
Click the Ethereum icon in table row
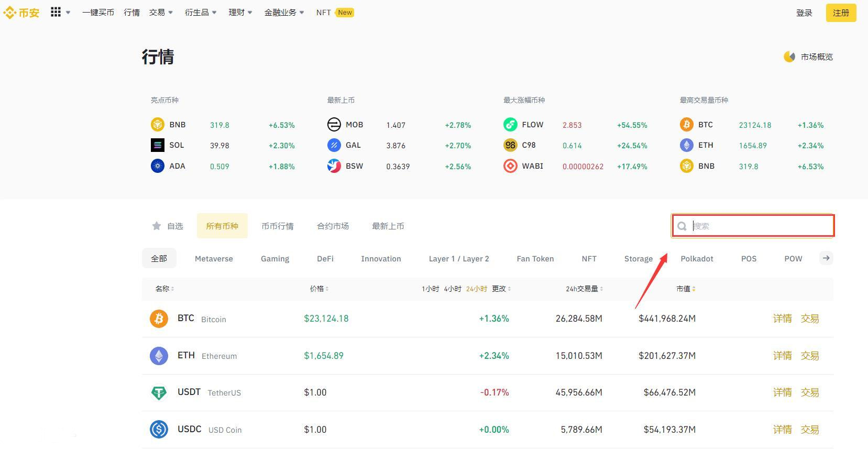(x=159, y=356)
